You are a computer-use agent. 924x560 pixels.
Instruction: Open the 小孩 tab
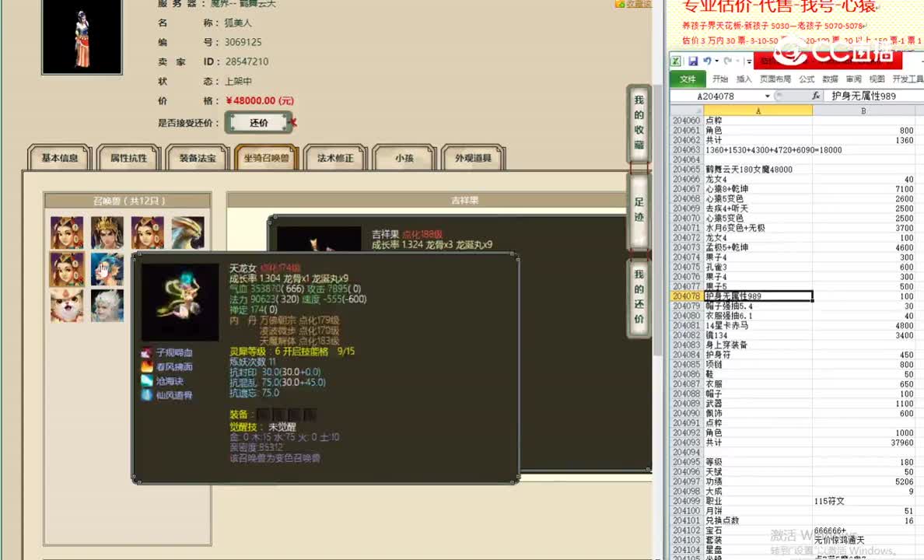(404, 158)
